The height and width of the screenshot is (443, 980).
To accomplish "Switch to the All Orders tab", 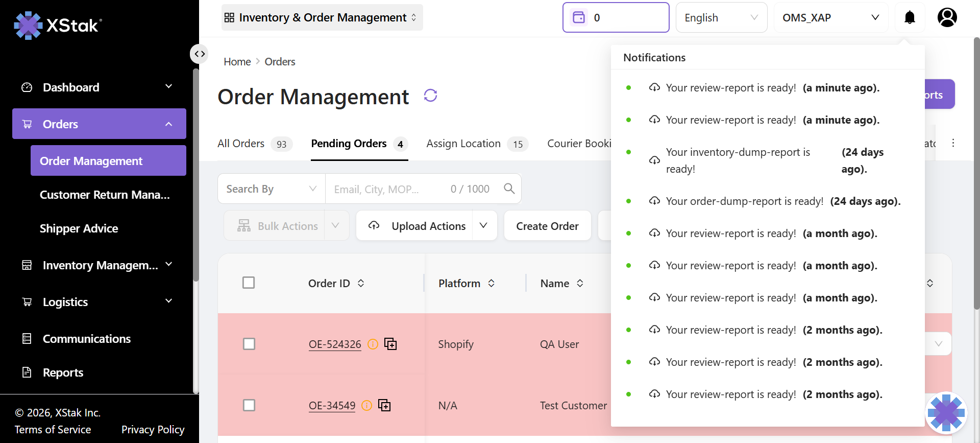I will pyautogui.click(x=241, y=144).
